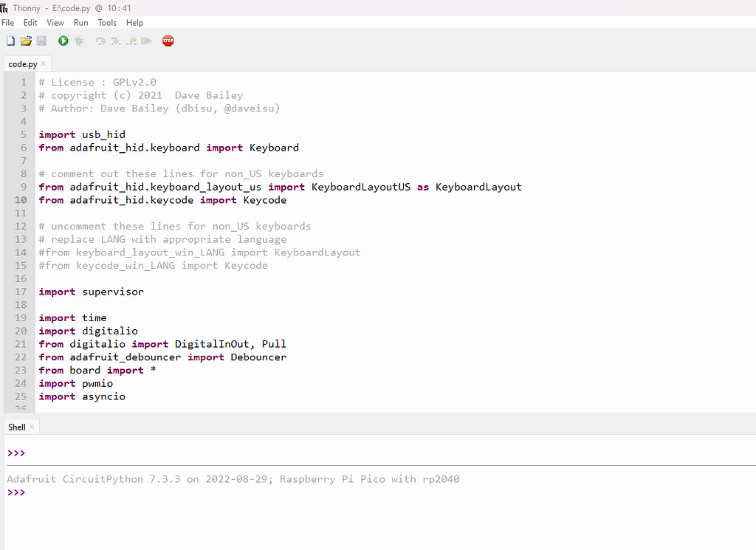Run the current script with the green play icon
Screen dimensions: 756x550
click(63, 41)
